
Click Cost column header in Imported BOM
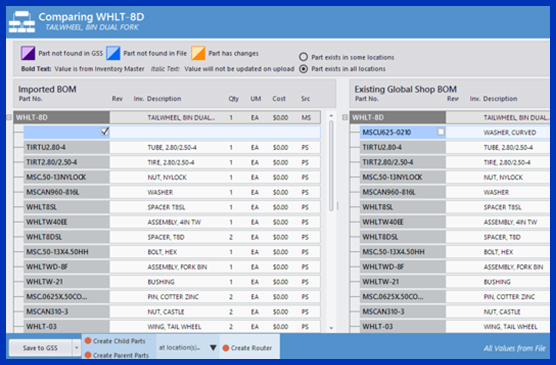click(x=279, y=99)
